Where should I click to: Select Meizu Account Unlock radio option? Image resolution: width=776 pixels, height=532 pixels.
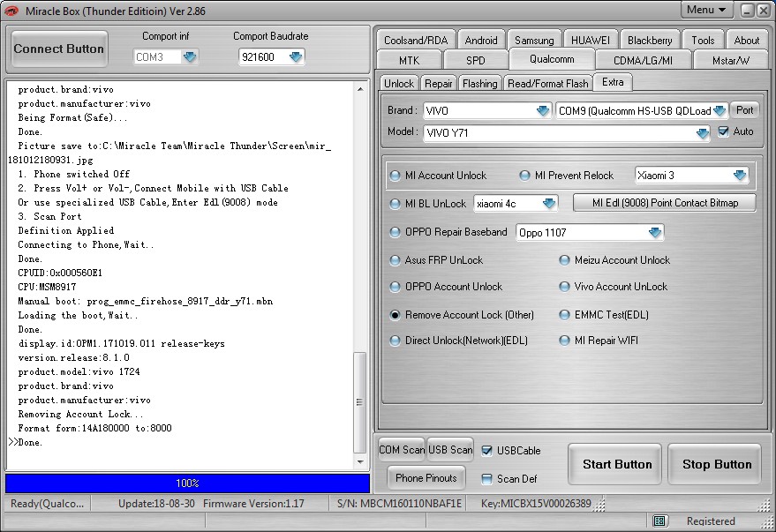pos(564,260)
